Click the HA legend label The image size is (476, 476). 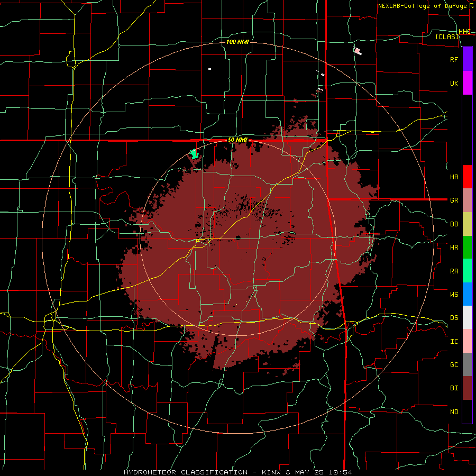pos(454,177)
